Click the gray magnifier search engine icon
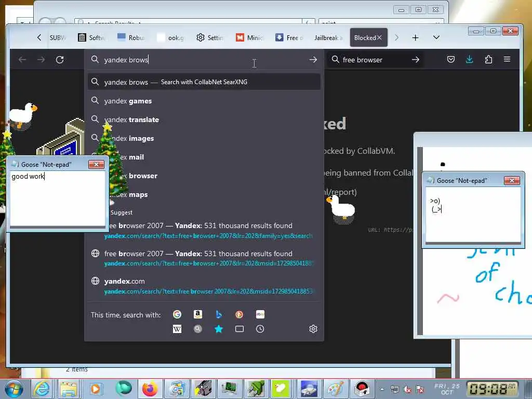 pyautogui.click(x=198, y=329)
